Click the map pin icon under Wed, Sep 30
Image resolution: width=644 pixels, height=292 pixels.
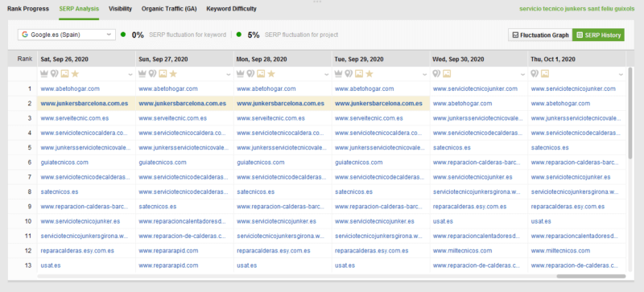(x=436, y=74)
